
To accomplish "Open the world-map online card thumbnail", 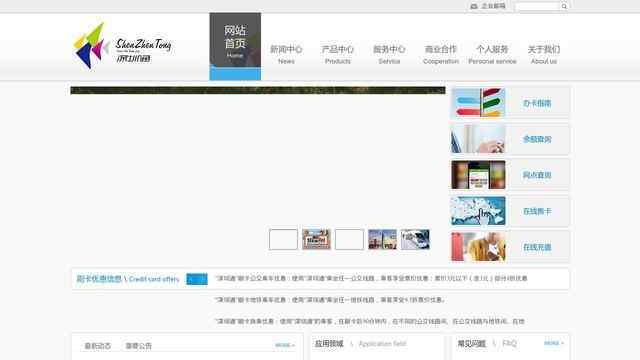I will (478, 211).
